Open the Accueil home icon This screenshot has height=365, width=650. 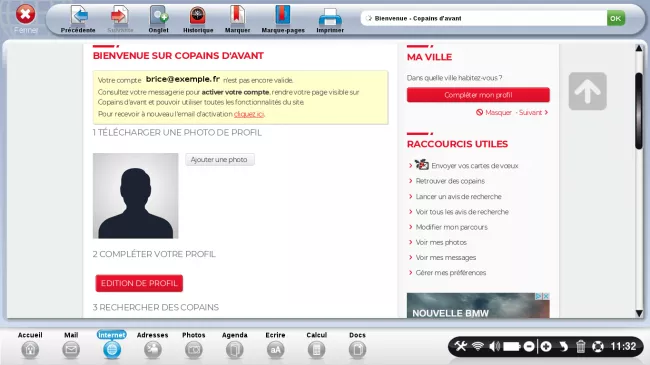point(30,350)
